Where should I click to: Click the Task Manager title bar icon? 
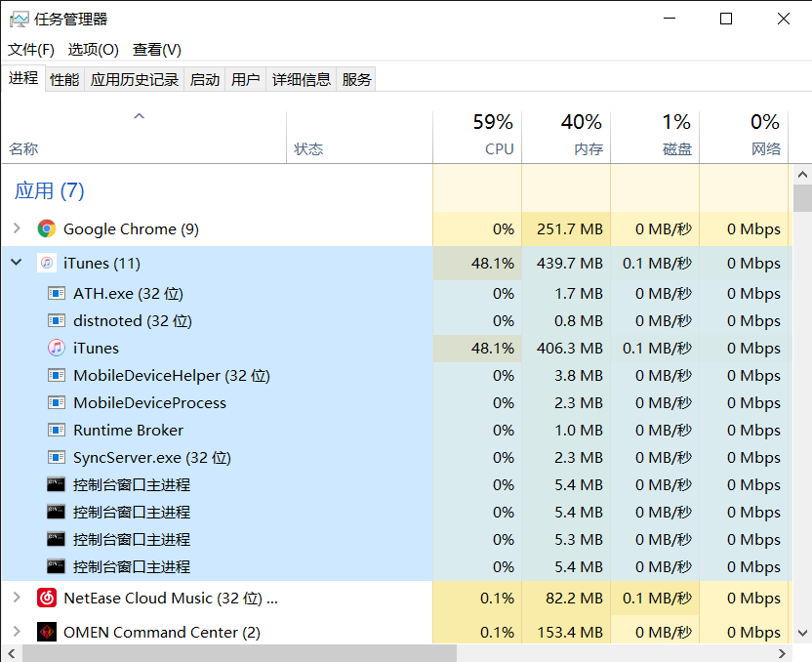point(19,20)
